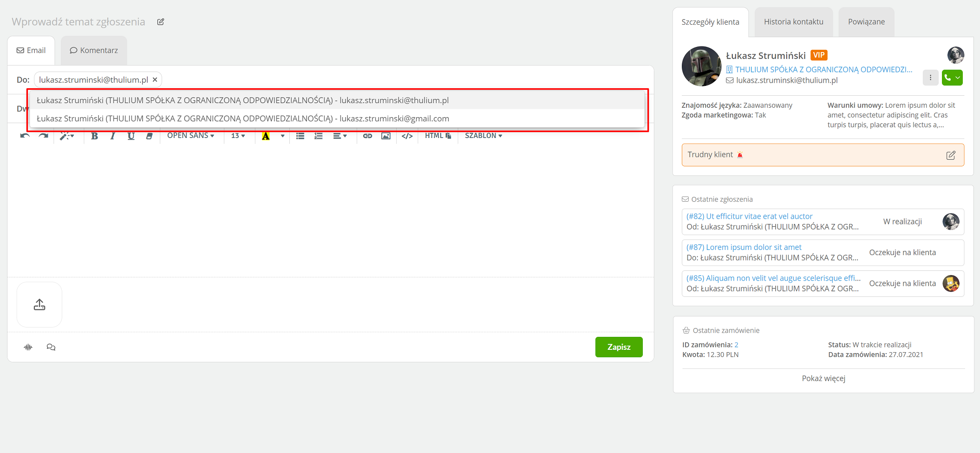Viewport: 980px width, 453px height.
Task: Toggle bold formatting
Action: click(x=94, y=136)
